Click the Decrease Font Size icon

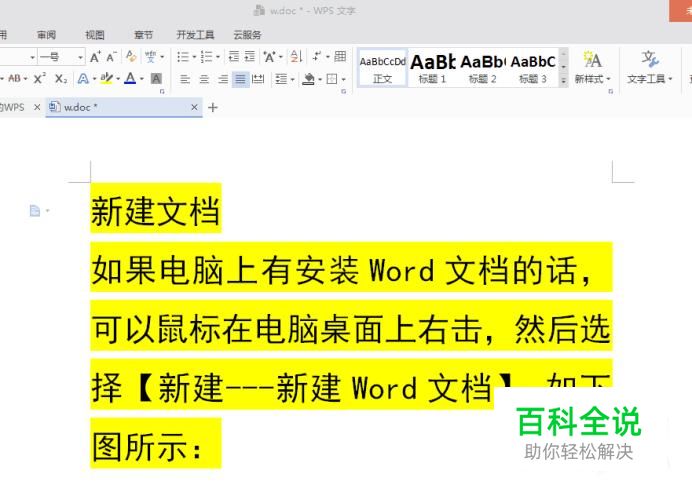click(111, 57)
